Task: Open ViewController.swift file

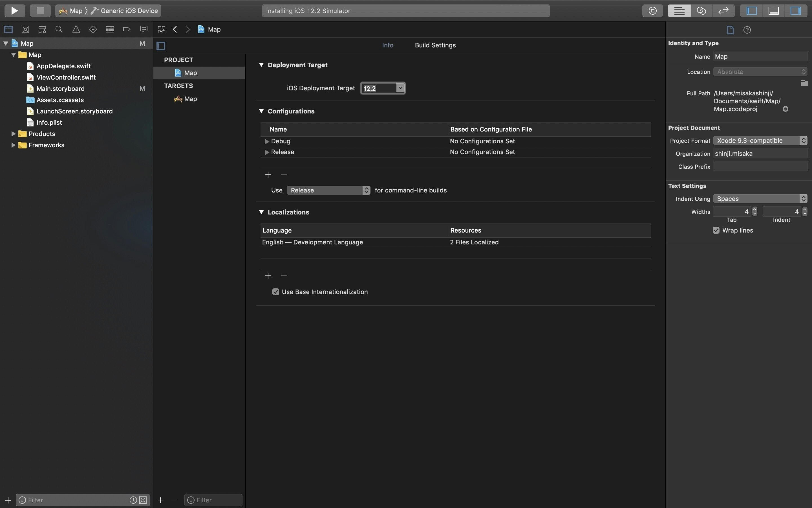Action: 66,77
